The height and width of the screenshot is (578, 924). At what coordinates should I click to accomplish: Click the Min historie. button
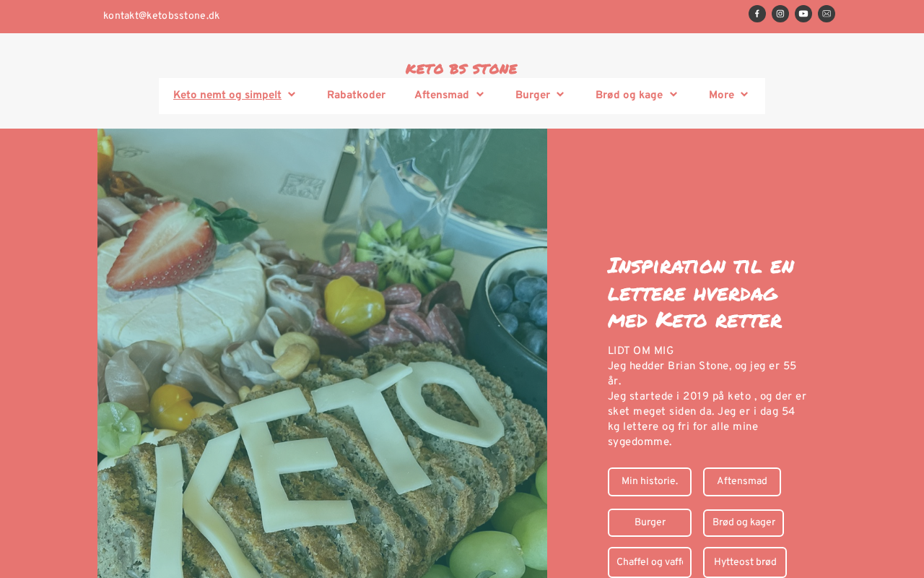coord(650,482)
